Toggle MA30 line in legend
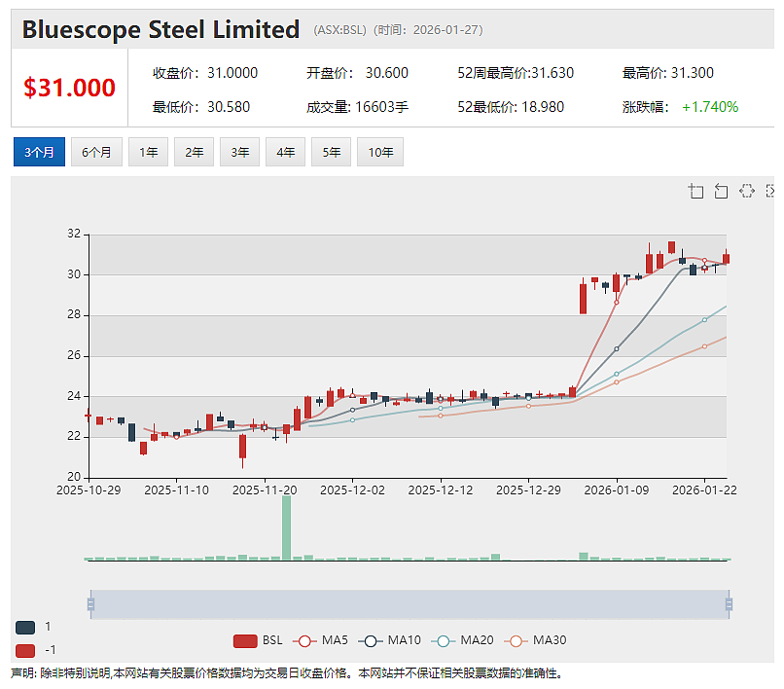The width and height of the screenshot is (784, 689). pyautogui.click(x=536, y=640)
